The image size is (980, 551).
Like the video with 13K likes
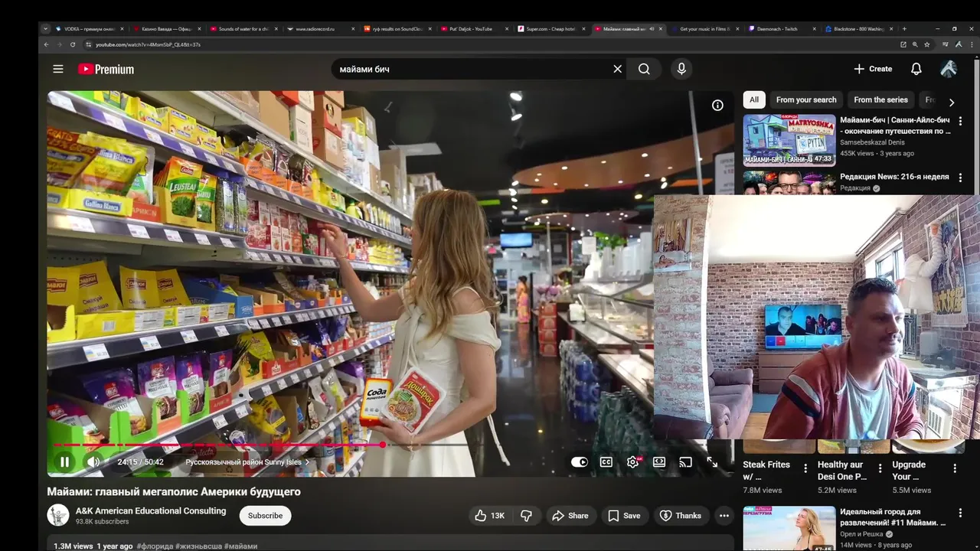pyautogui.click(x=489, y=516)
